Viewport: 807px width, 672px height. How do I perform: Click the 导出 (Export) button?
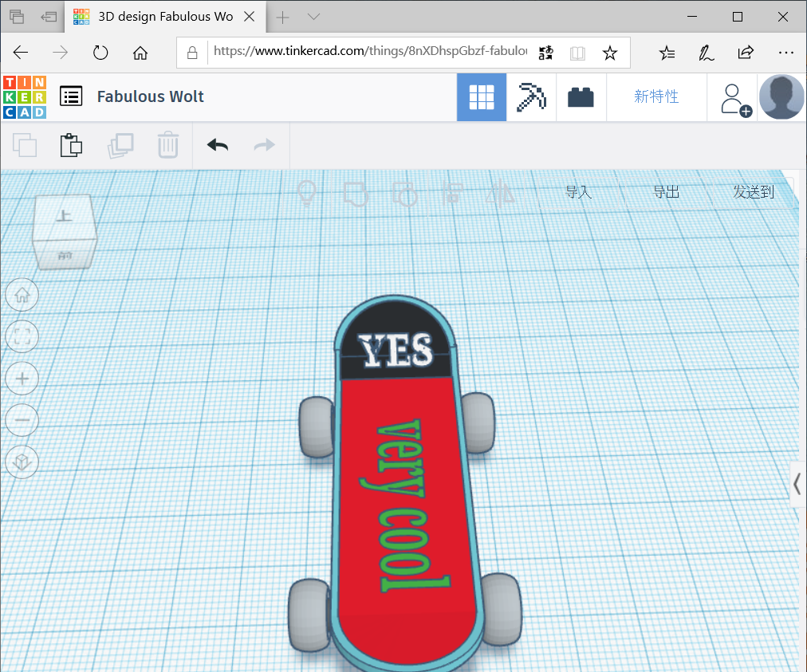click(x=667, y=192)
